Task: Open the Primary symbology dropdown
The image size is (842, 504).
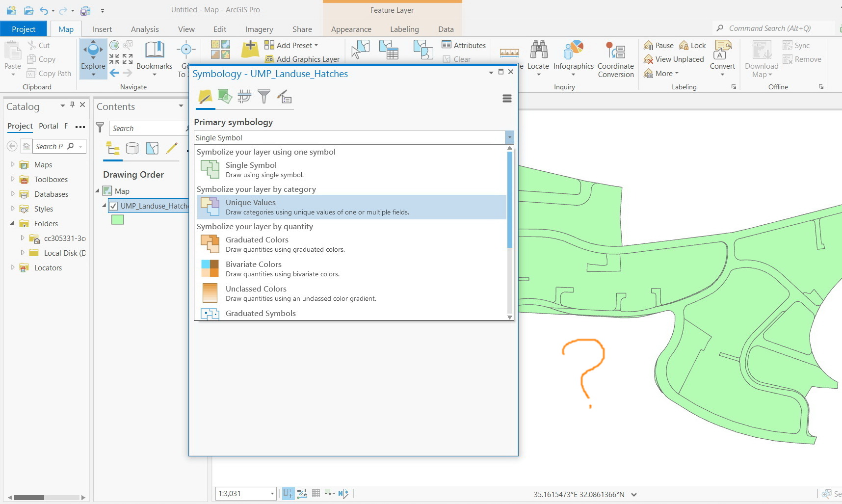Action: point(509,137)
